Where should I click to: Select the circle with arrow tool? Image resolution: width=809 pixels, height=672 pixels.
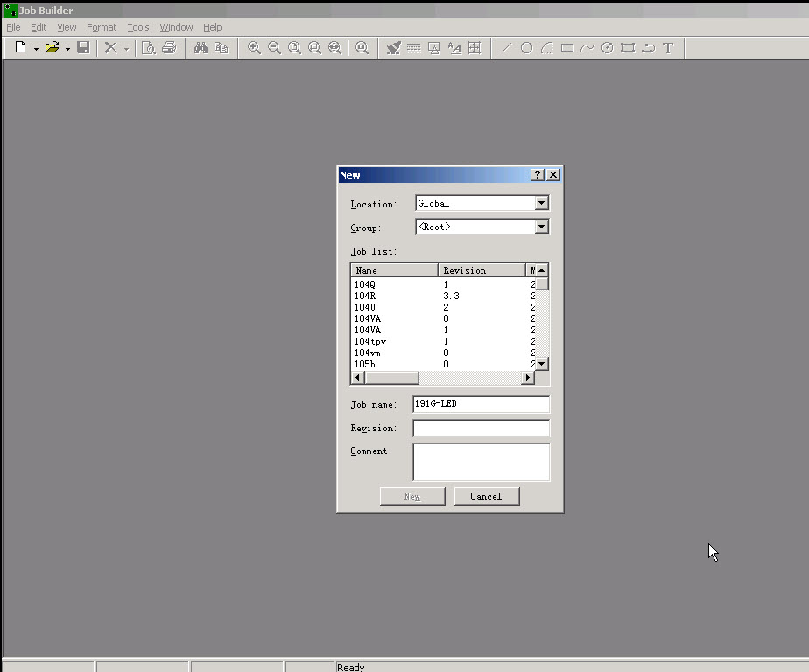(x=608, y=48)
